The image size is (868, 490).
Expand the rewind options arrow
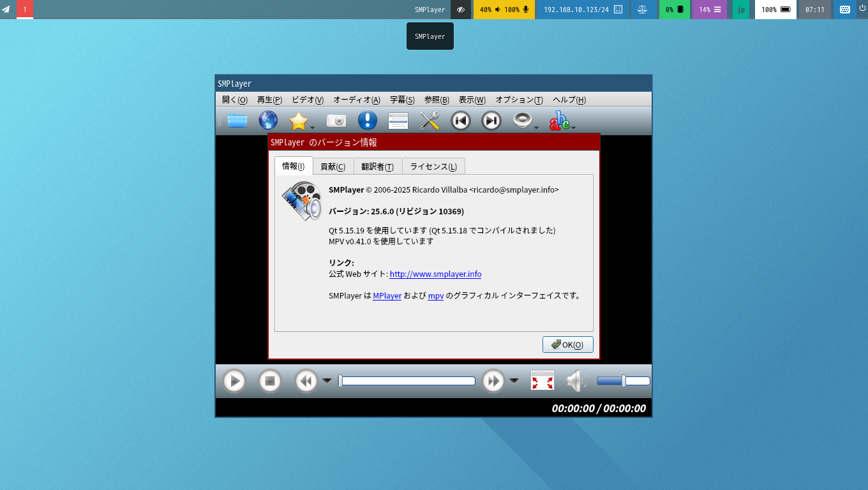[x=327, y=382]
